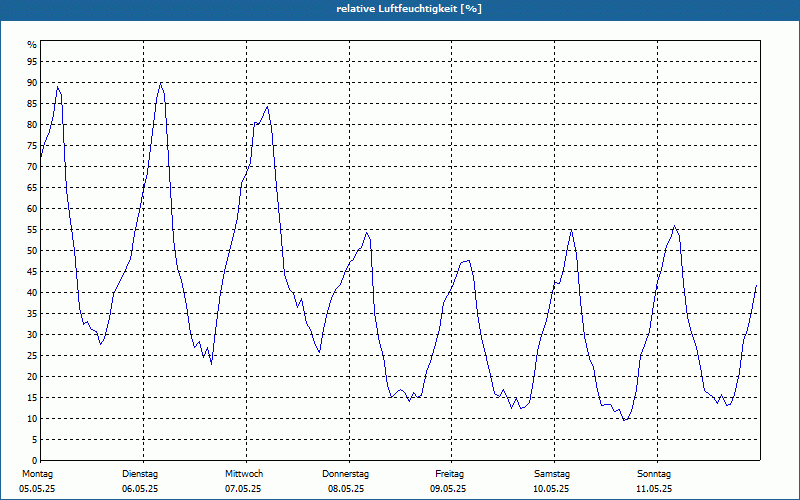Select the date '09.05.25' below Freitag
This screenshot has height=500, width=800.
click(x=448, y=489)
